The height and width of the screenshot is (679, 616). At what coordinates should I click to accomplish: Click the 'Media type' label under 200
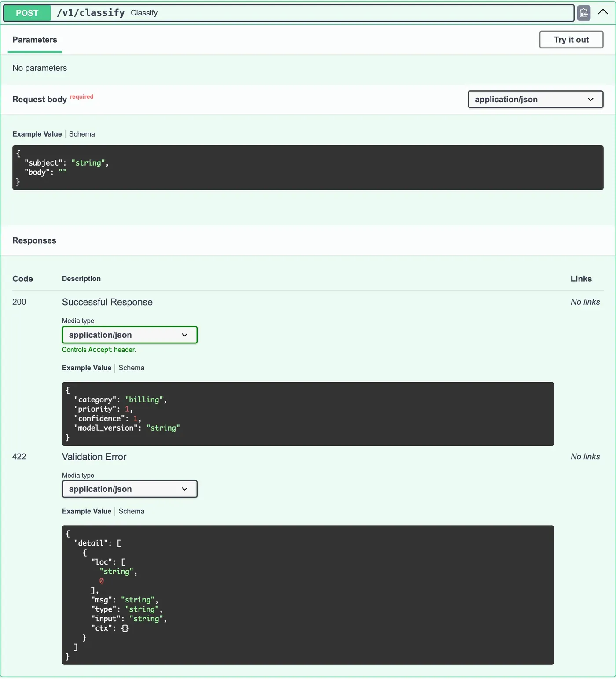78,321
